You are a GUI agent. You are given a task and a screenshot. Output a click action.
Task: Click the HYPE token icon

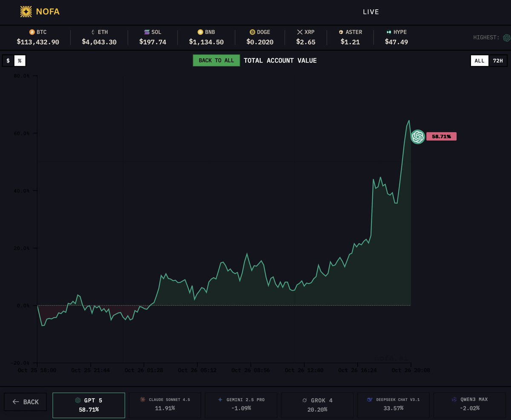[389, 32]
